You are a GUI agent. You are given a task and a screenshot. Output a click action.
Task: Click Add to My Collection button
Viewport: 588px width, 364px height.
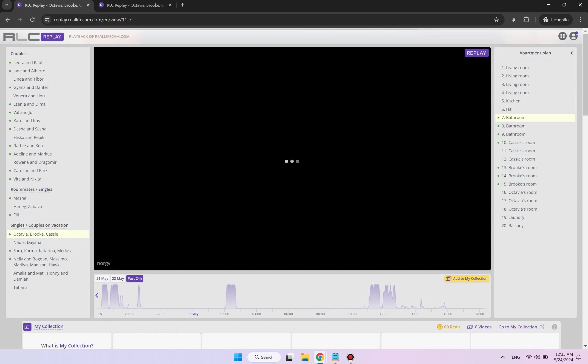(x=466, y=279)
